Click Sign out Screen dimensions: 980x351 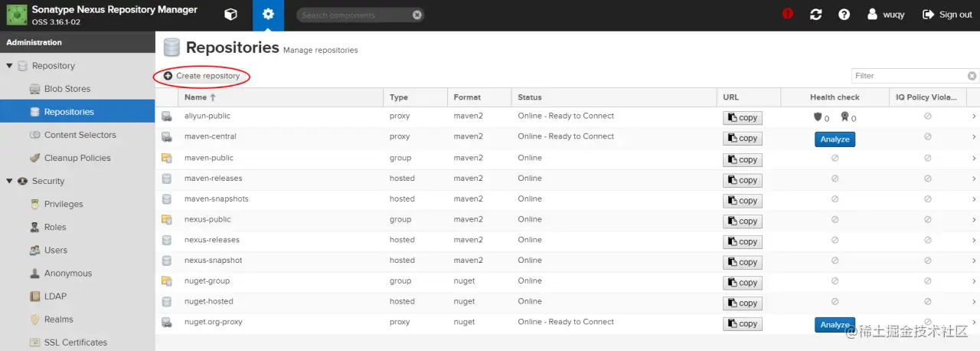(947, 15)
